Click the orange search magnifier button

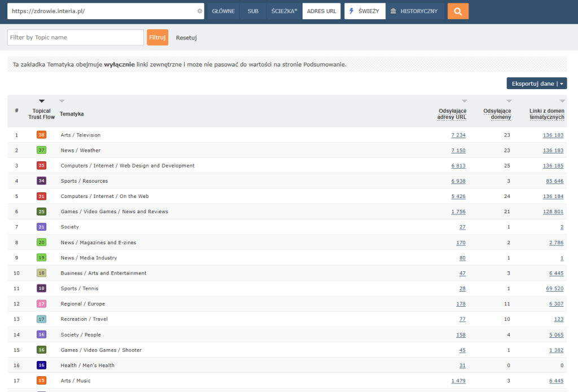tap(458, 11)
